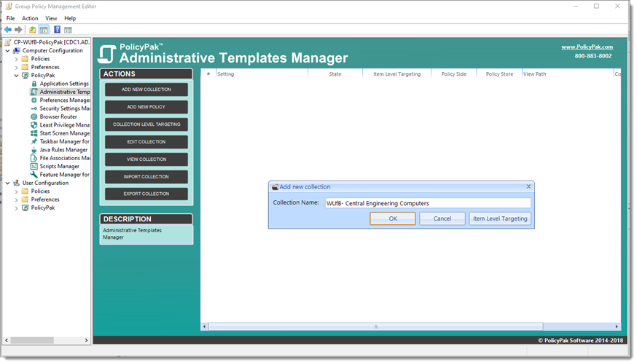Click the Up one level folder icon
637x364 pixels.
coord(33,30)
